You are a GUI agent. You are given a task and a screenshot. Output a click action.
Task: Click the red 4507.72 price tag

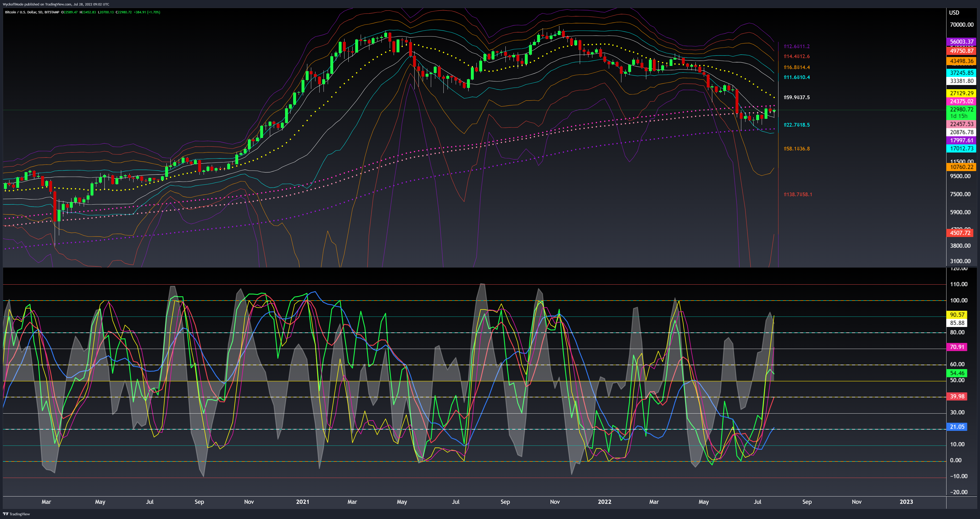[960, 233]
